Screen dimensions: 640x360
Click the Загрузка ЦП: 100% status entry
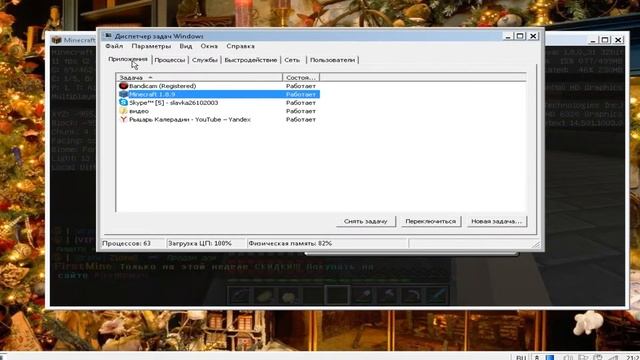point(206,243)
